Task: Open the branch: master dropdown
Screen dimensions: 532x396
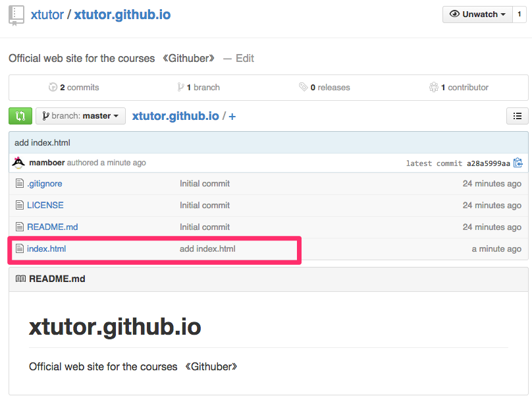Action: [x=80, y=116]
